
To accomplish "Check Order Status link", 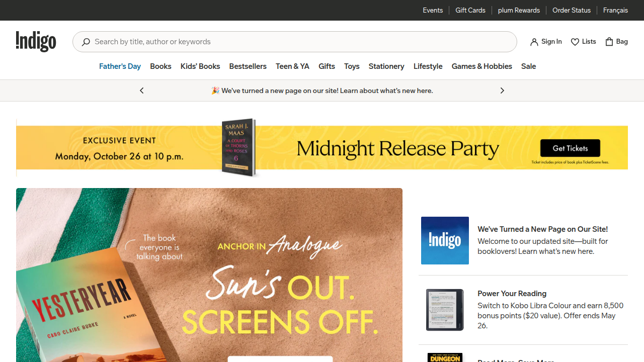I will (x=572, y=10).
